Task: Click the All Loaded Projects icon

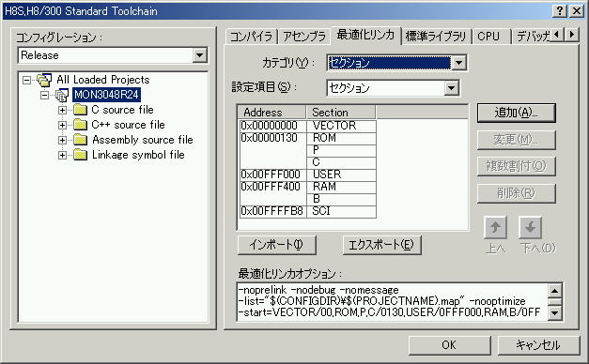Action: click(44, 80)
